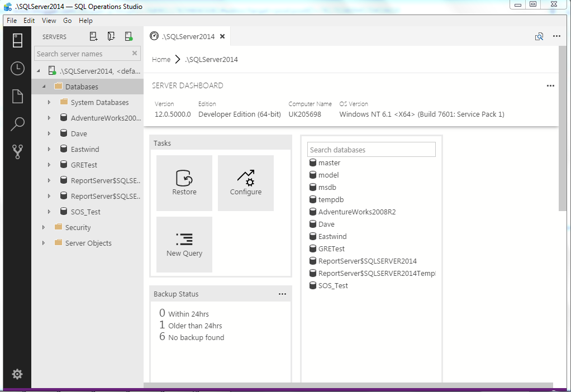Viewport: 571px width, 392px height.
Task: Expand the AdventureWorks200... tree node
Action: point(49,118)
